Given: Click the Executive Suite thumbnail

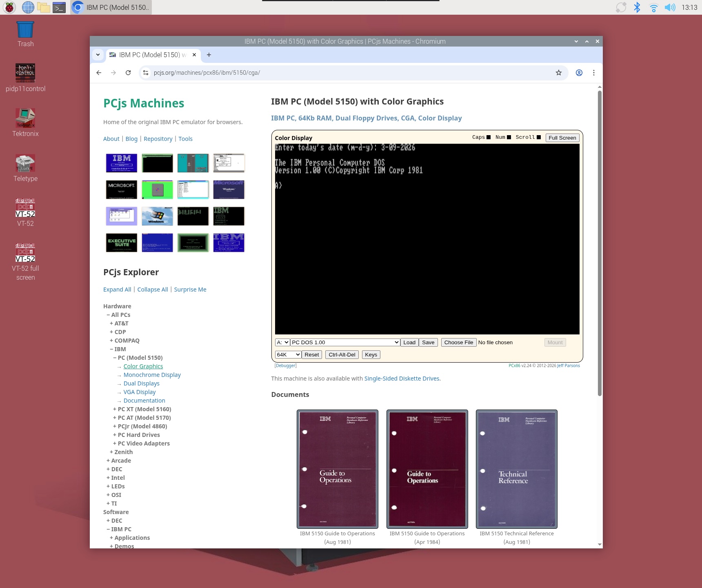Looking at the screenshot, I should point(122,243).
